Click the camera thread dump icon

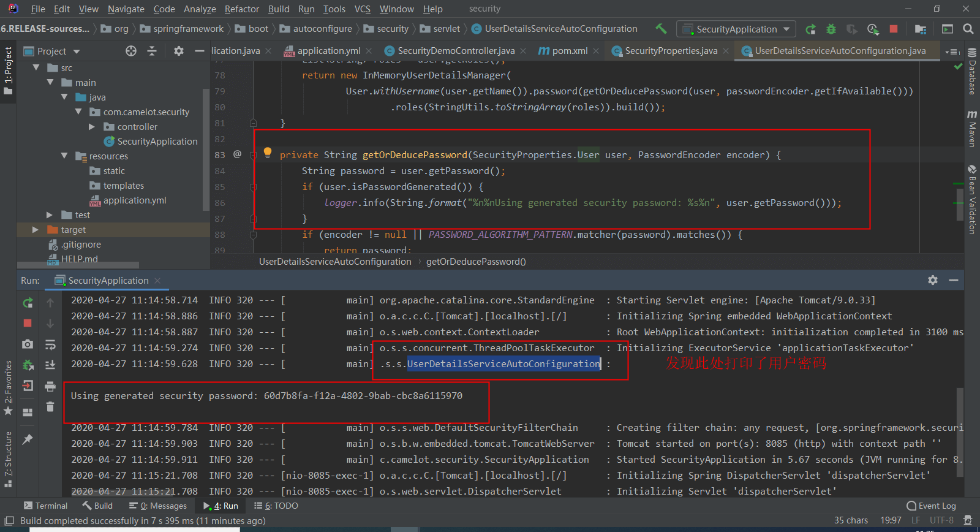[x=28, y=344]
